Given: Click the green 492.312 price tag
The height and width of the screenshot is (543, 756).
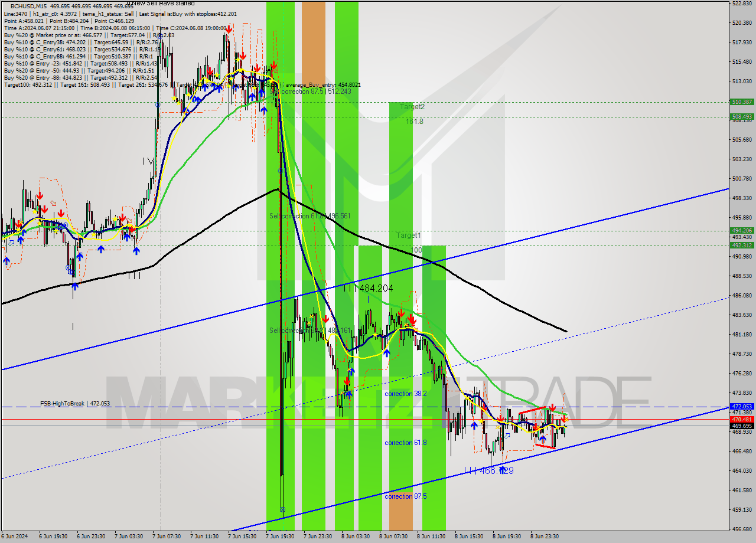Looking at the screenshot, I should click(742, 246).
